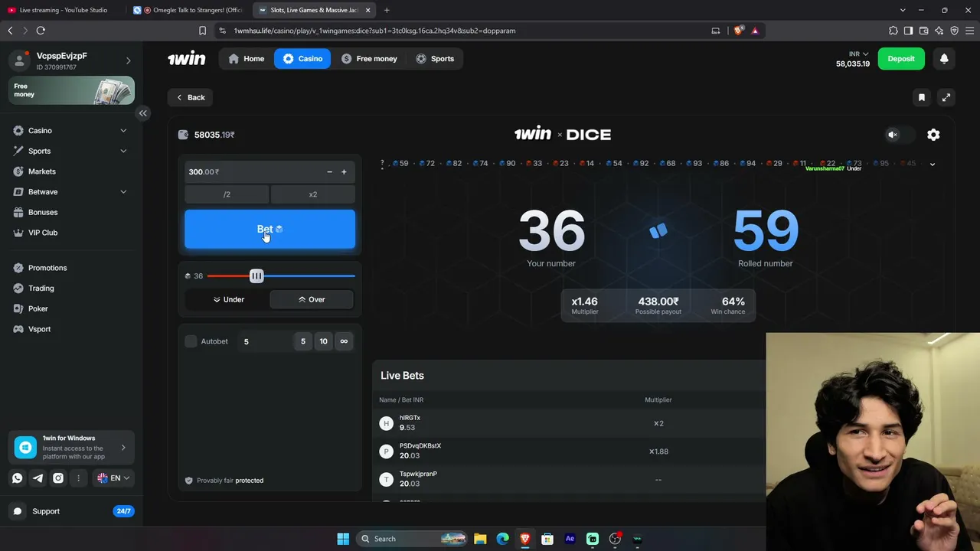Enable the Autobet checkbox

[x=191, y=341]
